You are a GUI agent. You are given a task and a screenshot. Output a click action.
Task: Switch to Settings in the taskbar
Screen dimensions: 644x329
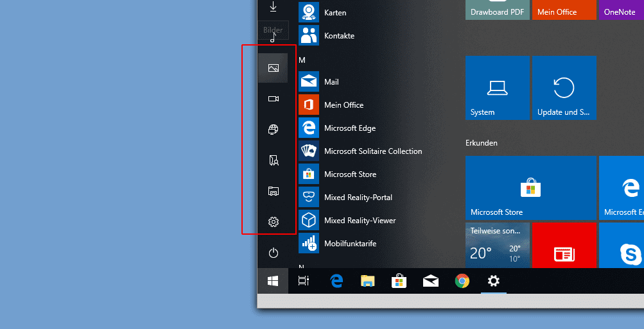point(493,281)
